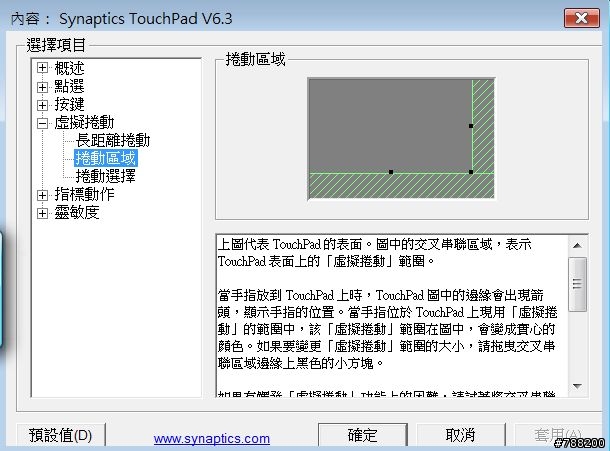The image size is (610, 451).
Task: Open the www.synaptics.com link
Action: (212, 439)
